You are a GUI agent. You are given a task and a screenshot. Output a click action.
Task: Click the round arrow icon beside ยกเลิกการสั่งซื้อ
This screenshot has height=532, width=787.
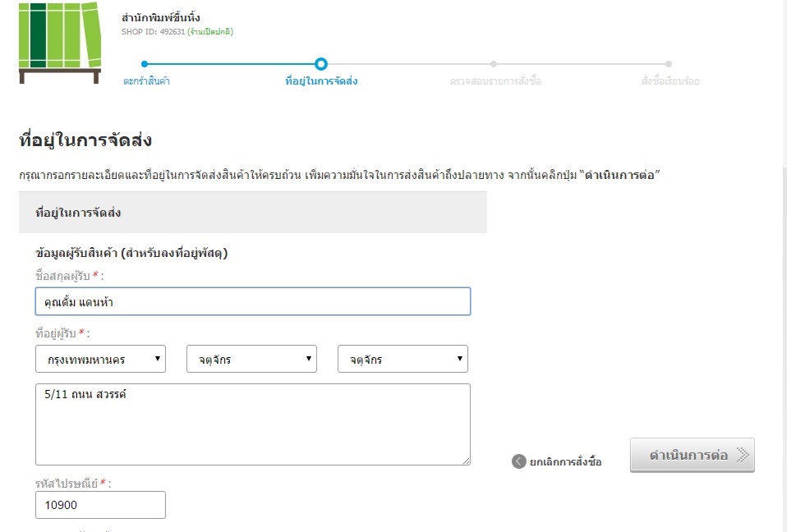coord(518,461)
